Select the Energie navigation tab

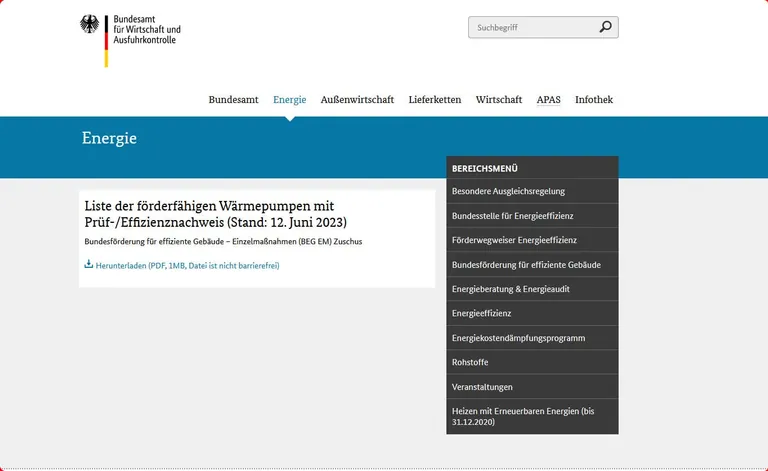pos(289,100)
